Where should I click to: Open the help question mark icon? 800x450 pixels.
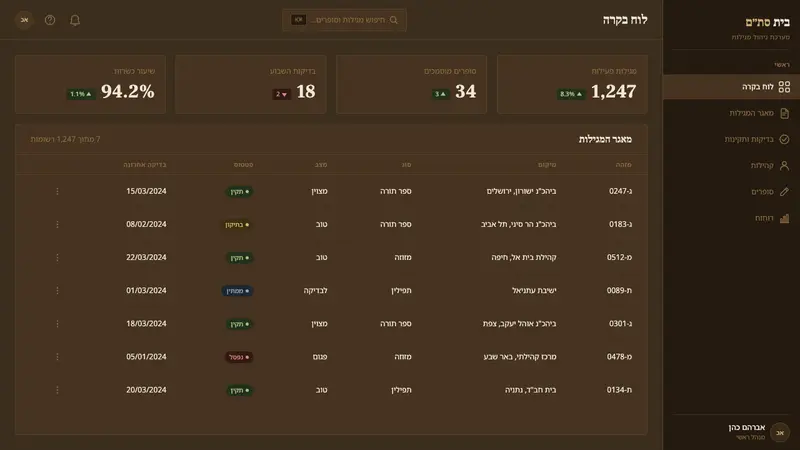click(50, 20)
